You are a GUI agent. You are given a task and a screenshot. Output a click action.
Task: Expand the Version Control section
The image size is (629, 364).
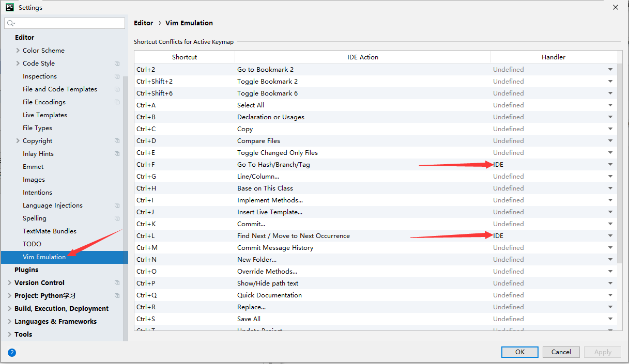click(x=10, y=283)
